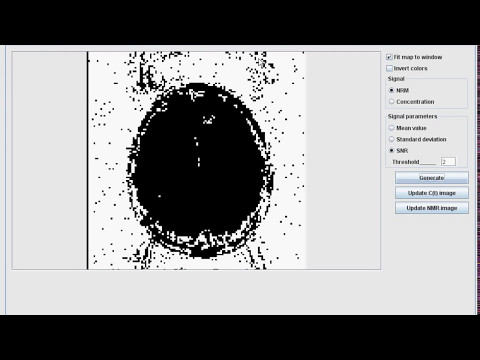Click the Generate button

432,178
